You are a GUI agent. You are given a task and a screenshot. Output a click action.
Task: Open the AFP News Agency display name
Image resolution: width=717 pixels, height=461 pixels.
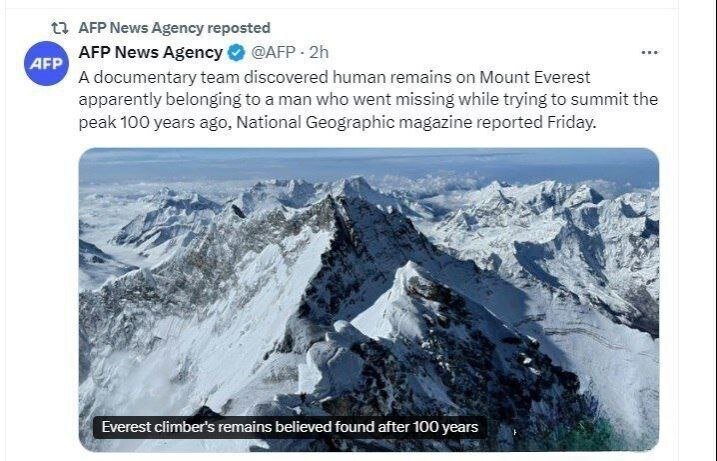point(150,52)
